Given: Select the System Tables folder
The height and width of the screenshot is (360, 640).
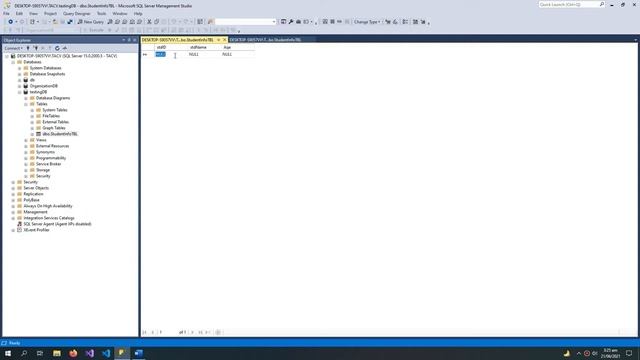Looking at the screenshot, I should [55, 110].
